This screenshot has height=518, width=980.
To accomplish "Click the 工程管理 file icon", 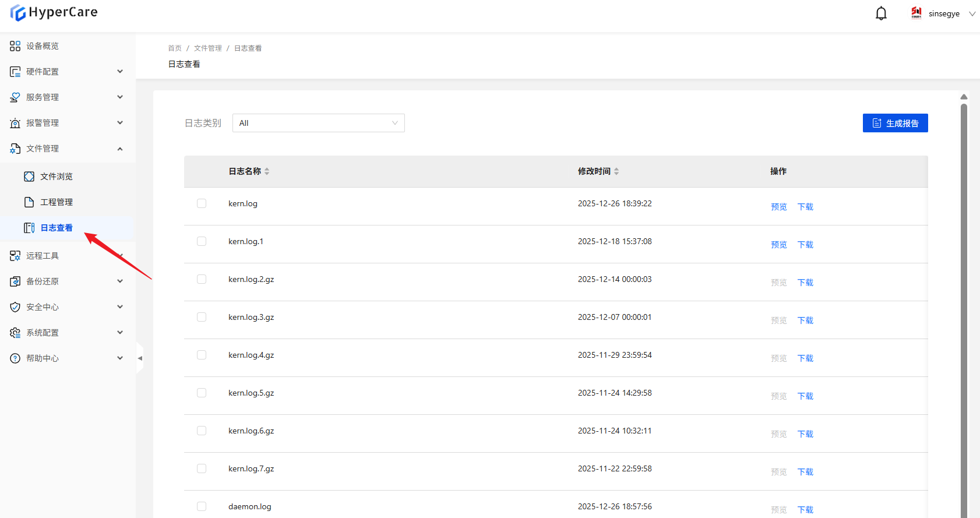I will [29, 202].
